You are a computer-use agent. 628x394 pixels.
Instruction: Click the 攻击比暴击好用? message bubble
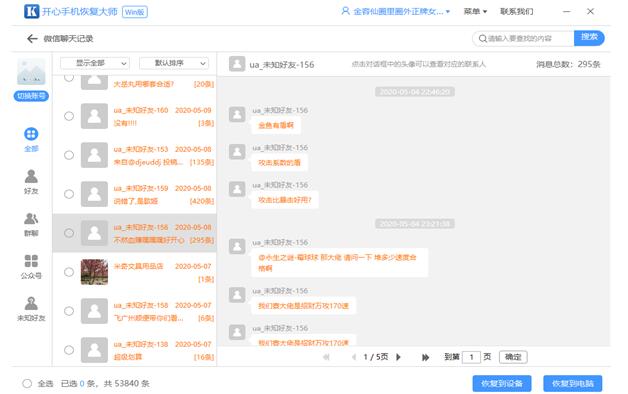click(284, 200)
